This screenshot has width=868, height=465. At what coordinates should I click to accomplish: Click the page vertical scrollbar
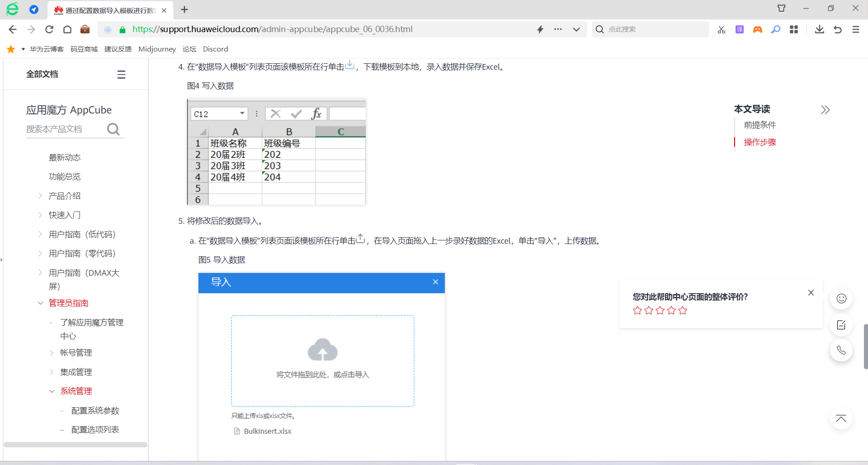865,347
